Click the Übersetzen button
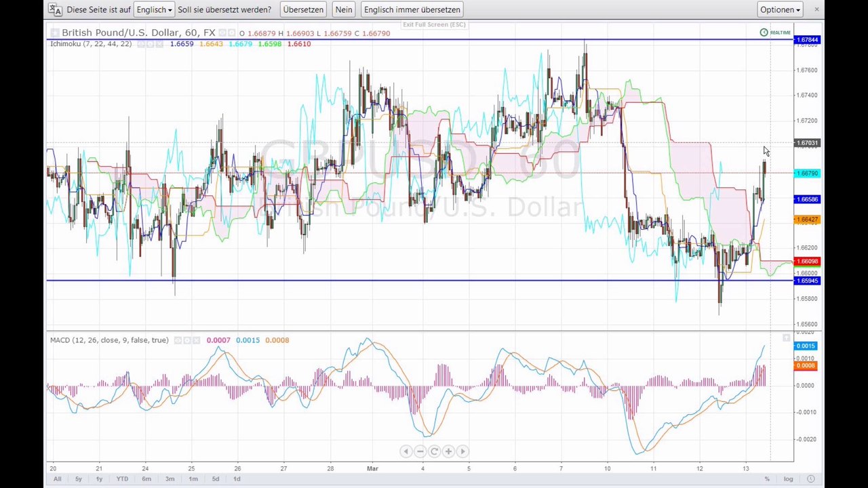The image size is (868, 488). [x=303, y=9]
